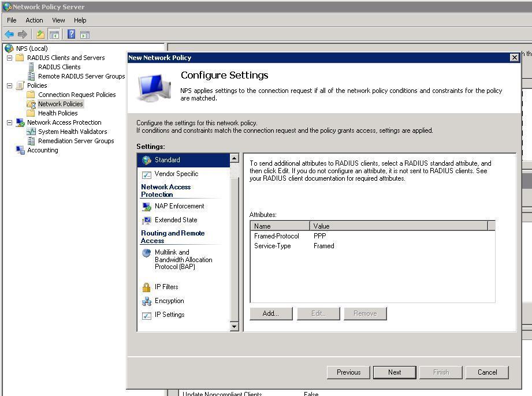Screen dimensions: 532x396
Task: Select the Network Policies label in tree
Action: coord(61,104)
